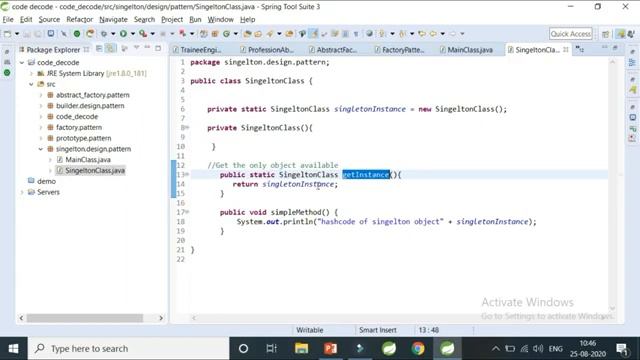Open the Navigate menu
The image size is (640, 360).
point(113,19)
